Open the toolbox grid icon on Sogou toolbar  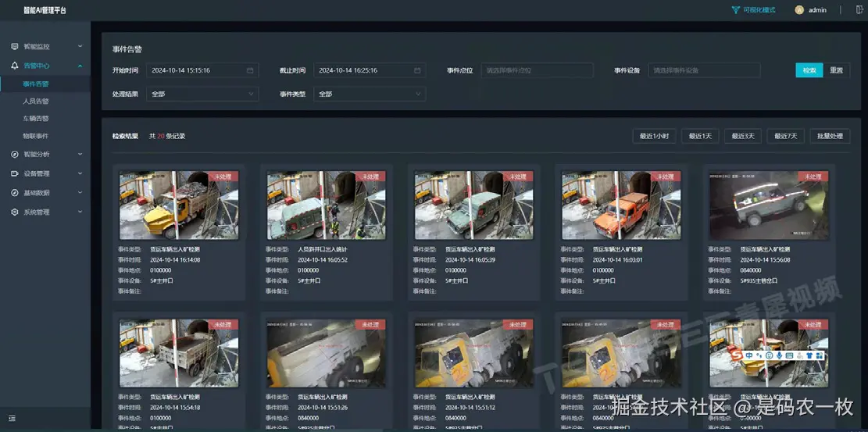tap(819, 355)
